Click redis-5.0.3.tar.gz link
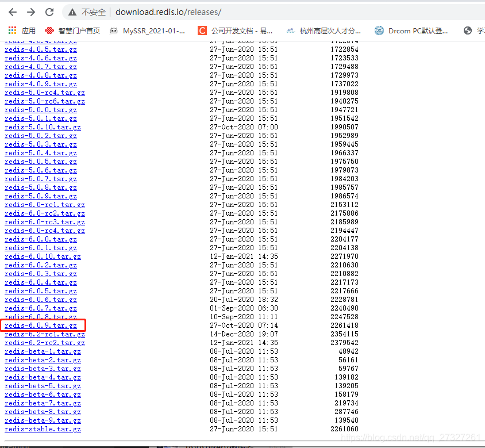 tap(41, 144)
